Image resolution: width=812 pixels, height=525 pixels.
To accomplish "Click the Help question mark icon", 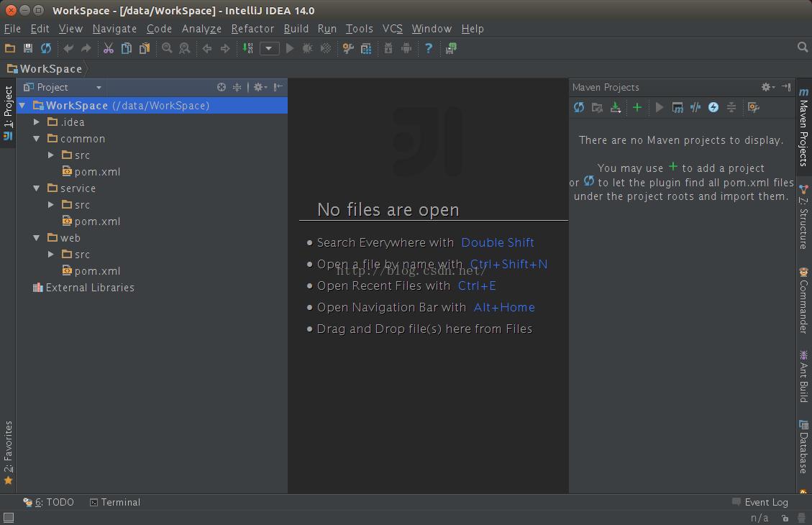I will (429, 48).
